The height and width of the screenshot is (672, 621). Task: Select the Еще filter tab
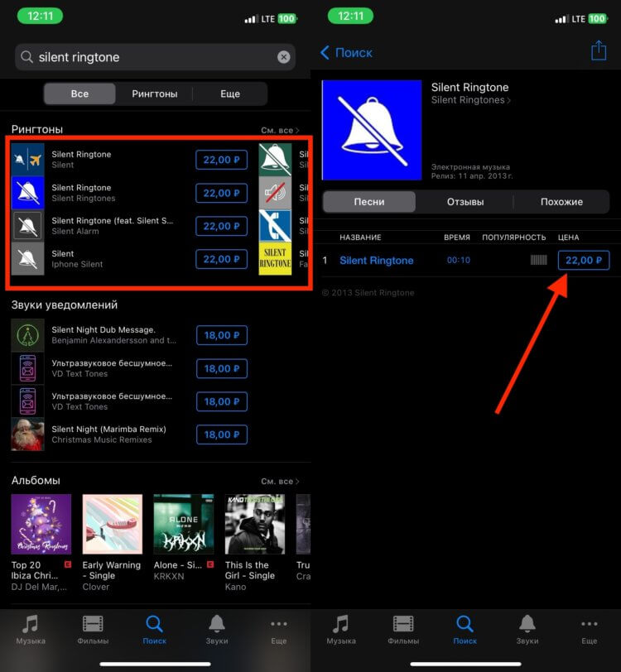click(x=230, y=94)
